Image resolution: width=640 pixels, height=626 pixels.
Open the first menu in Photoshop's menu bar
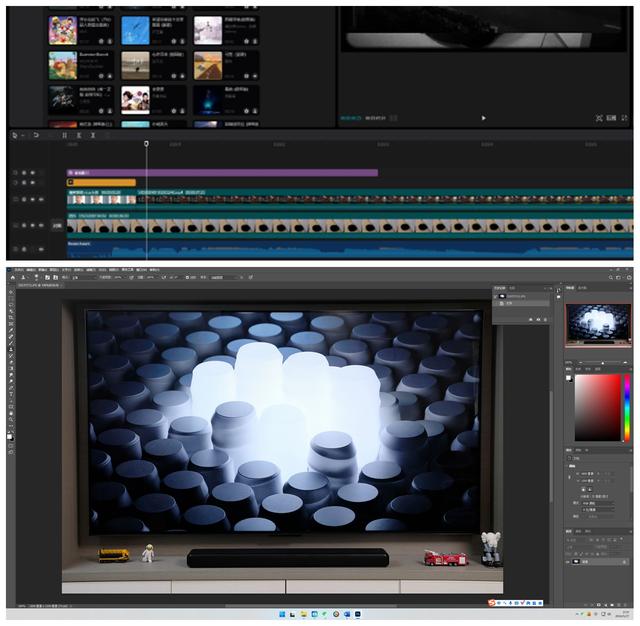(19, 270)
